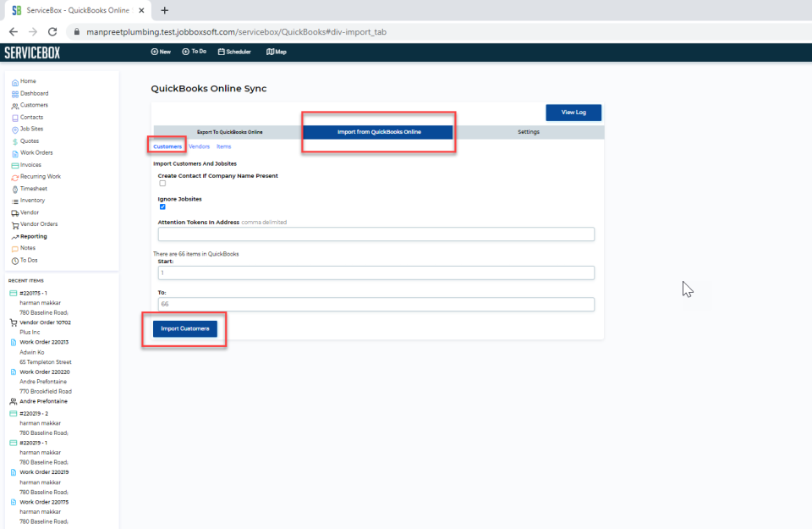Reload the browser page
The width and height of the screenshot is (812, 529).
coord(52,31)
